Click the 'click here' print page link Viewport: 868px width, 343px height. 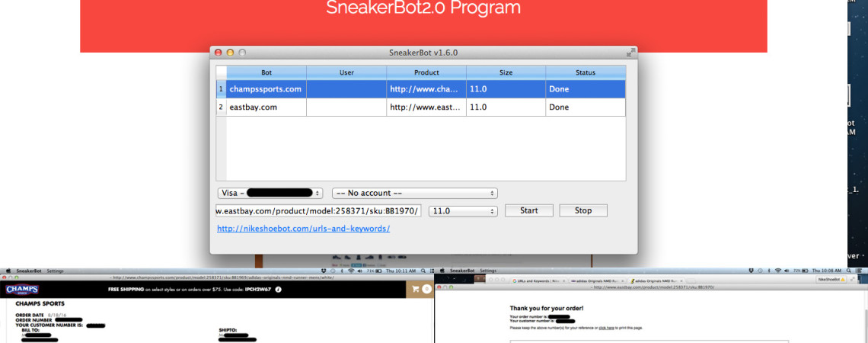tap(606, 327)
